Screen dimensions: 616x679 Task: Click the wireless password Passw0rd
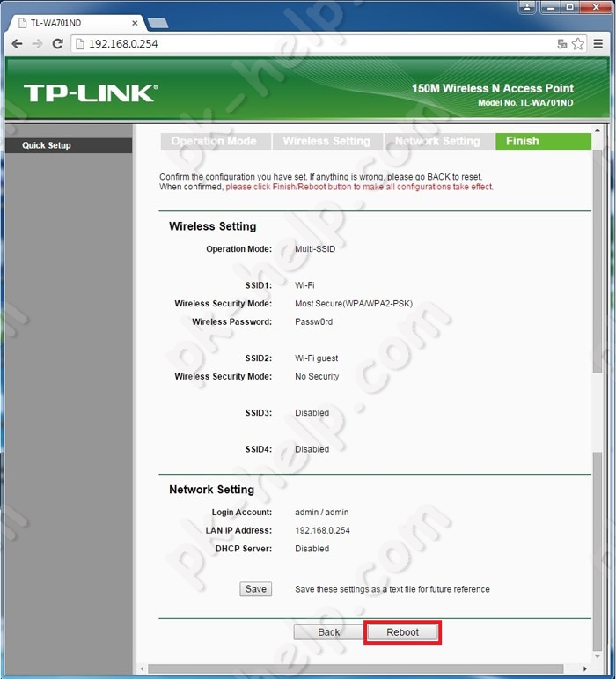point(313,321)
